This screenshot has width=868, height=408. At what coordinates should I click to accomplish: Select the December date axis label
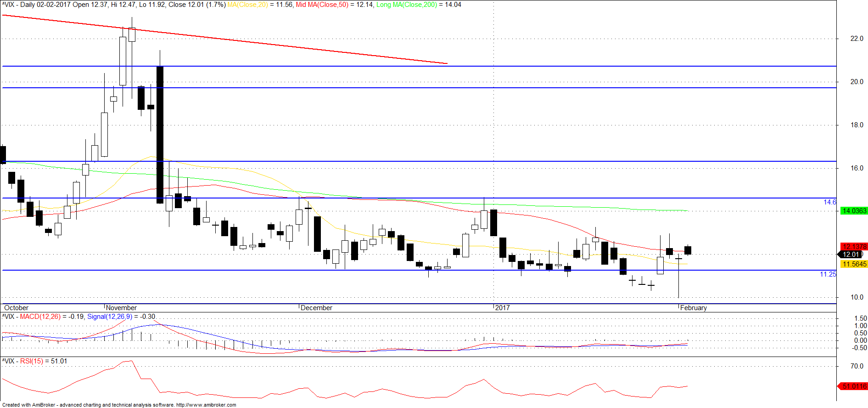pyautogui.click(x=316, y=308)
